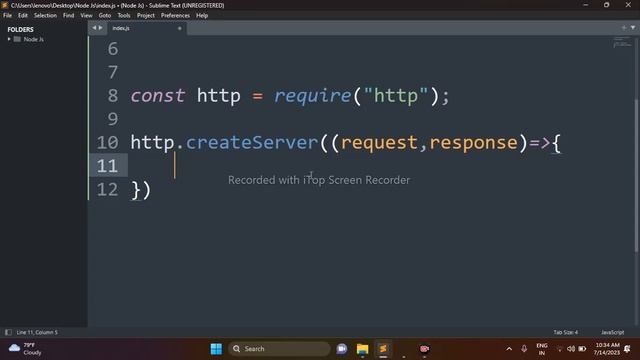This screenshot has width=640, height=360.
Task: Click the vertical editor scrollbar
Action: pyautogui.click(x=637, y=176)
